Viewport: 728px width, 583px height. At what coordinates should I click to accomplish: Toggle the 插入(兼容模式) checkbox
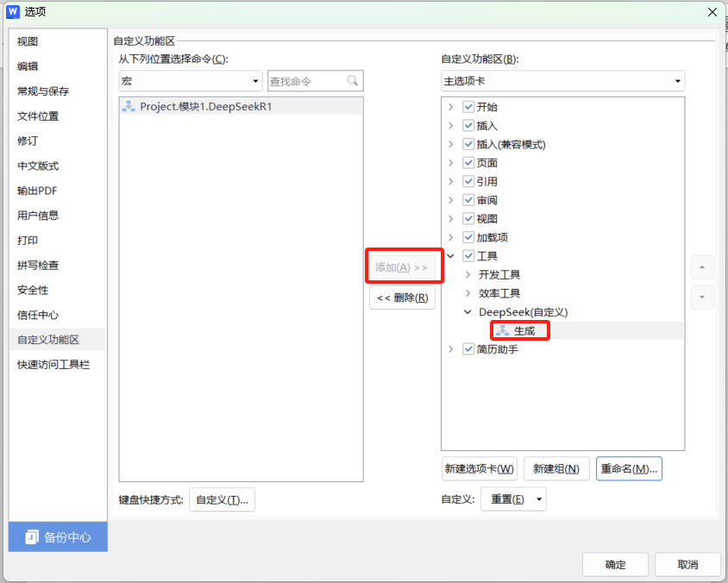(x=468, y=144)
